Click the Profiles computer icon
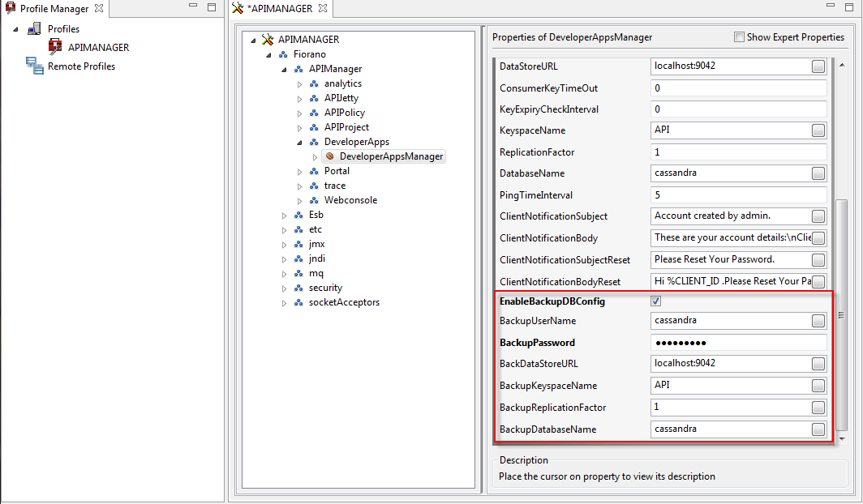The image size is (863, 504). pos(34,29)
